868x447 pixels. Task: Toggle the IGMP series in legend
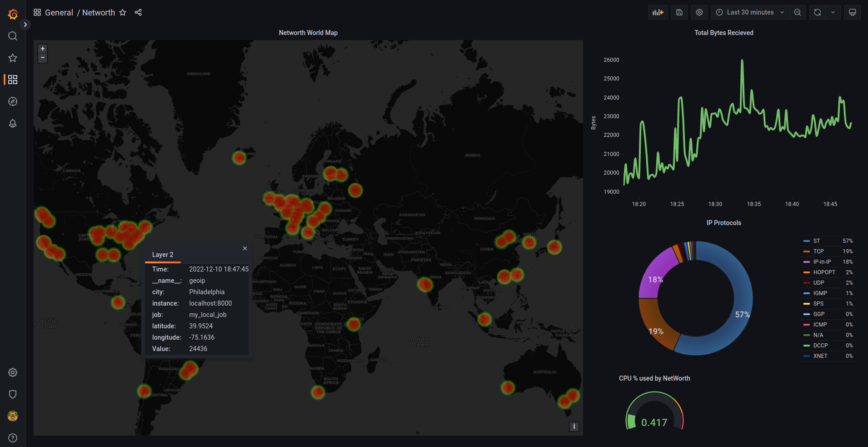(820, 293)
